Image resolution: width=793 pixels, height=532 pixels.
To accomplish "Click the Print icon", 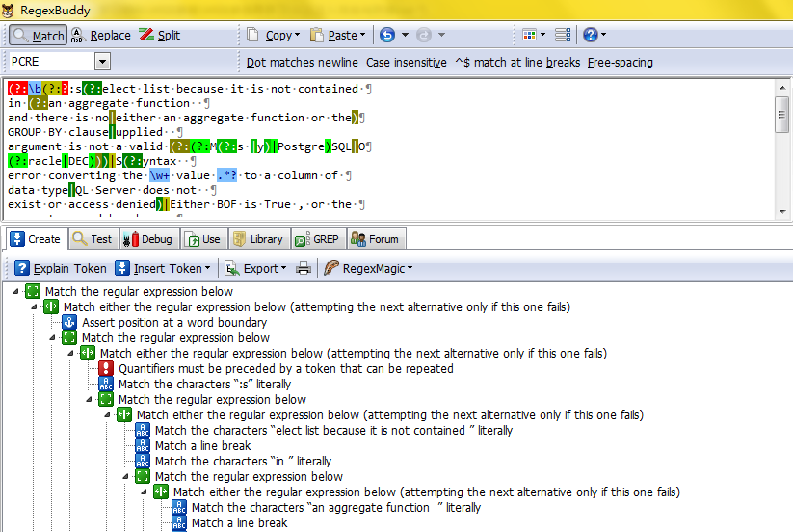I will [x=304, y=268].
